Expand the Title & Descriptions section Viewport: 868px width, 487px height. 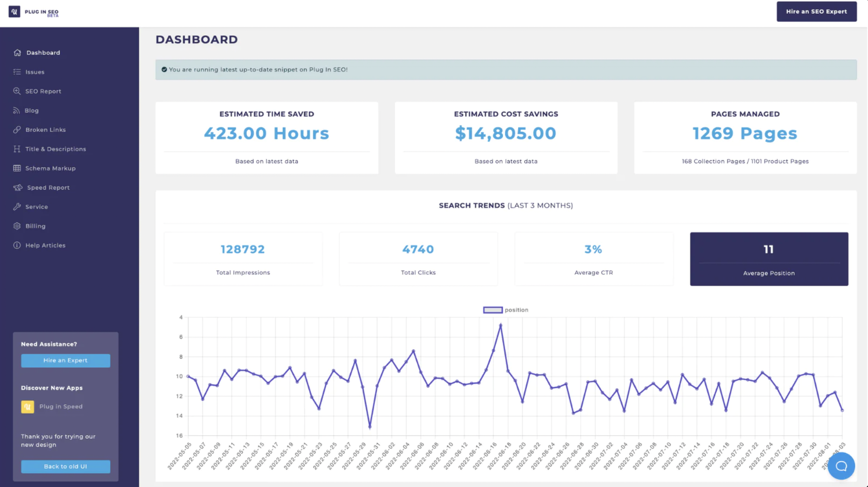coord(56,149)
